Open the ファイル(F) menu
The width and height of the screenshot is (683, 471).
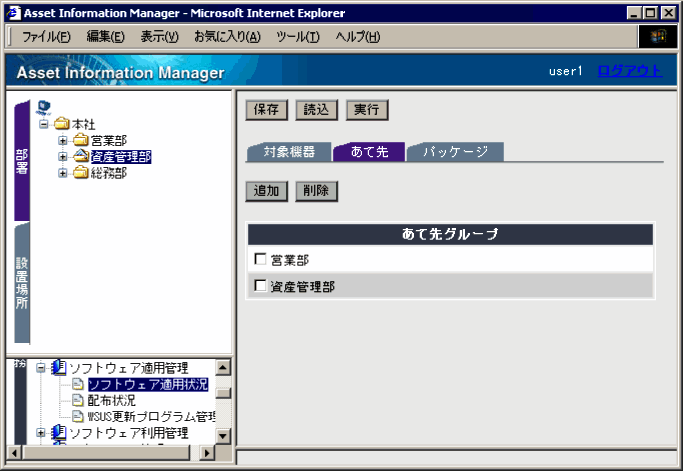coord(46,37)
